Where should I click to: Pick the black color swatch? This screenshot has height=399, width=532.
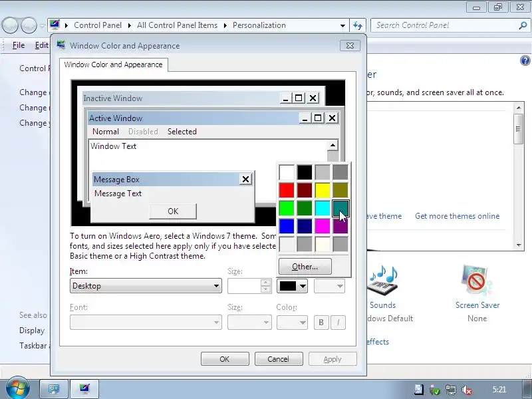305,172
